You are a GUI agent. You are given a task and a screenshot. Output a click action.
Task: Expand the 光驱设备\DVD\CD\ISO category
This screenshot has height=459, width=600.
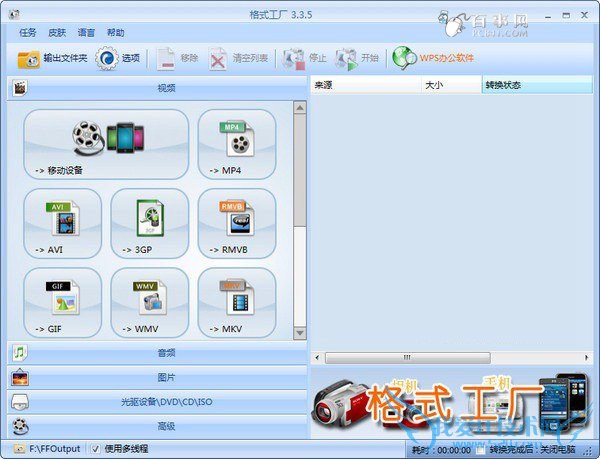(157, 402)
